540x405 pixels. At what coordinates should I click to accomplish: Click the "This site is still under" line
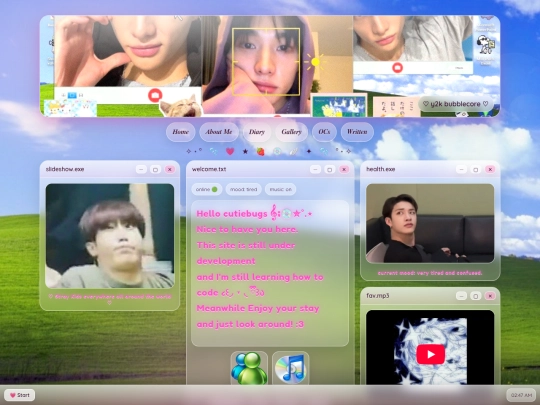tap(246, 246)
